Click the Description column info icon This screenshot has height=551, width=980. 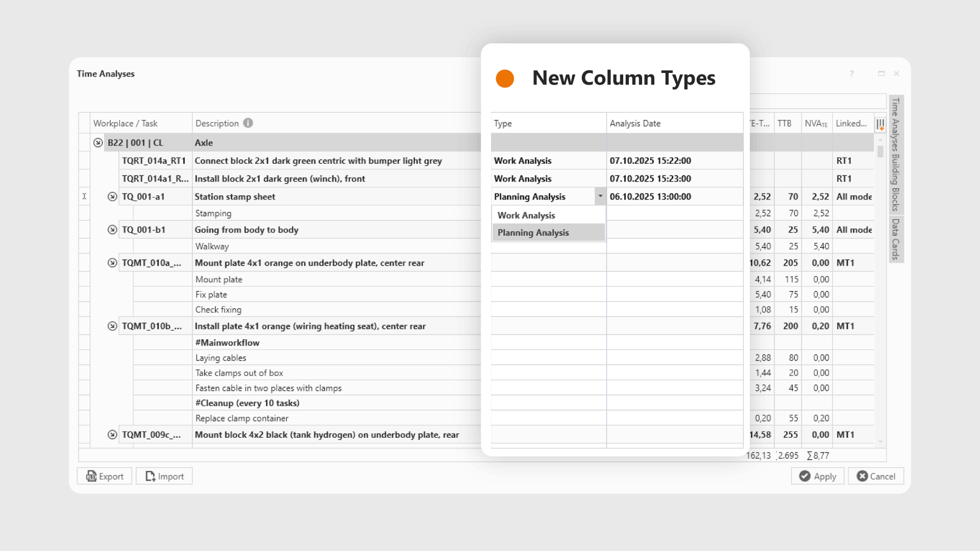click(x=248, y=123)
